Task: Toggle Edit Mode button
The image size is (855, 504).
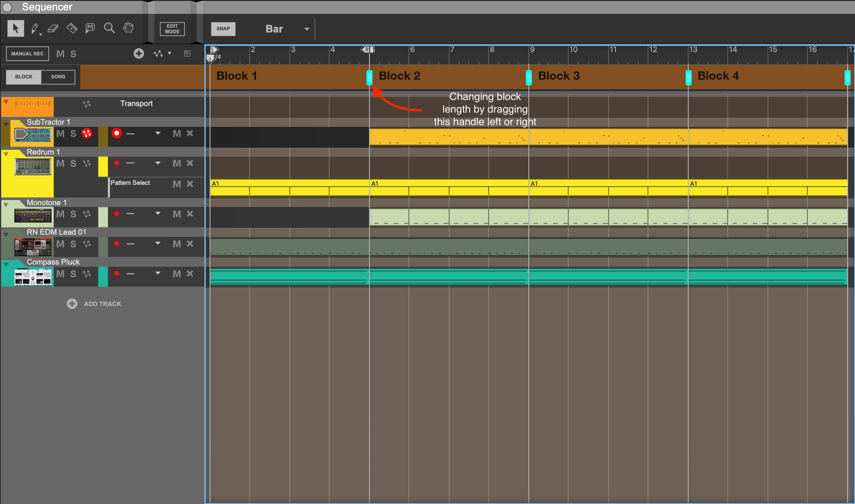Action: point(172,29)
